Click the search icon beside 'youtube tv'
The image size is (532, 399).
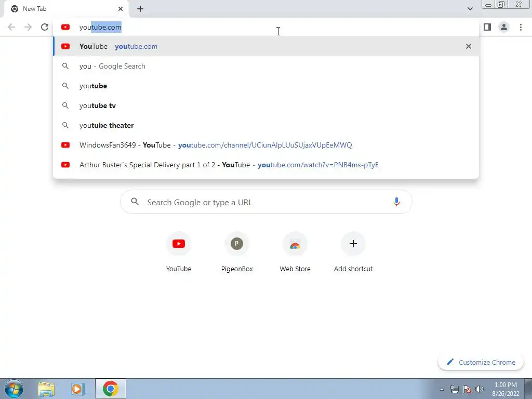pyautogui.click(x=65, y=105)
